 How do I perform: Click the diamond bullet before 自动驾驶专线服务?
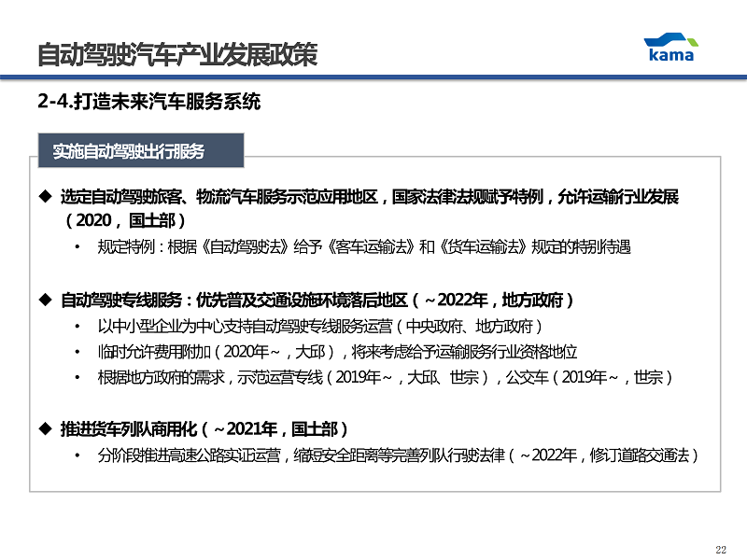[44, 301]
